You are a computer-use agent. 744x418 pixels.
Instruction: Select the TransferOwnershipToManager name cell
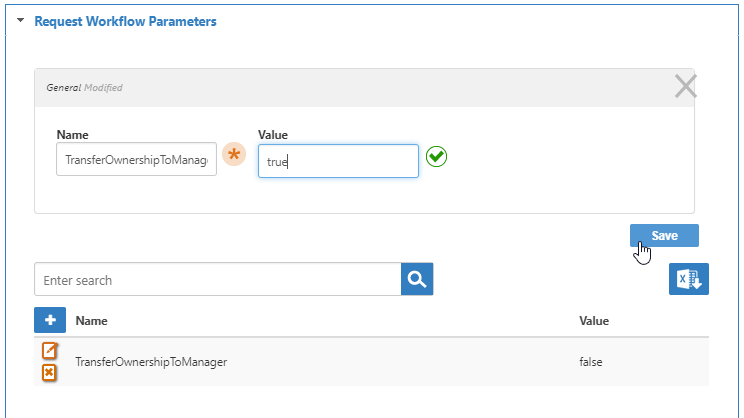pos(151,362)
